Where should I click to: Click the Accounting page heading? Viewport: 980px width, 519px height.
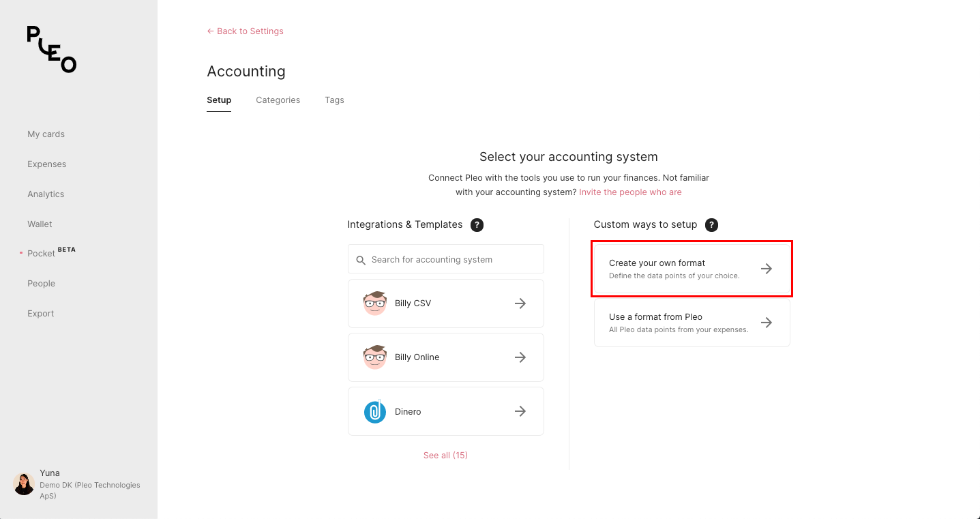[x=246, y=72]
